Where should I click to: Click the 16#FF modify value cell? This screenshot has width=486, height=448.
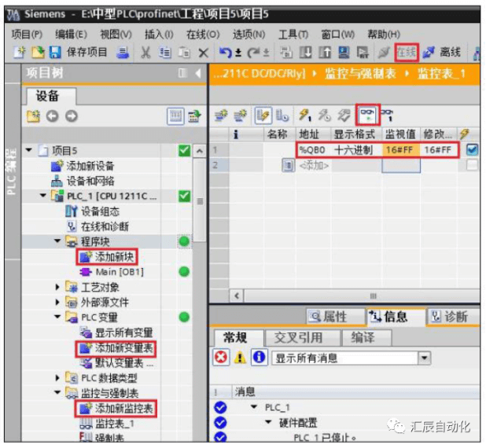pyautogui.click(x=438, y=150)
